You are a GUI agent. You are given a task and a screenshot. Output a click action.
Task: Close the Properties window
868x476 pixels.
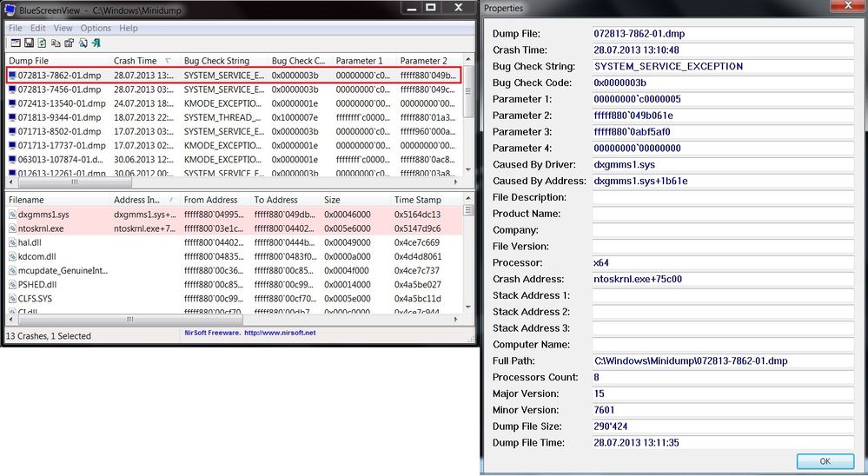pyautogui.click(x=848, y=5)
